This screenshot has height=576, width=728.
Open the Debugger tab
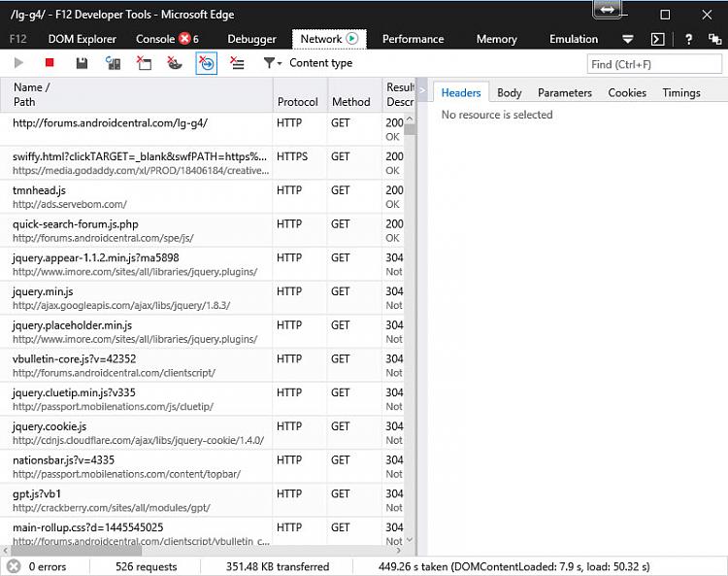coord(251,39)
